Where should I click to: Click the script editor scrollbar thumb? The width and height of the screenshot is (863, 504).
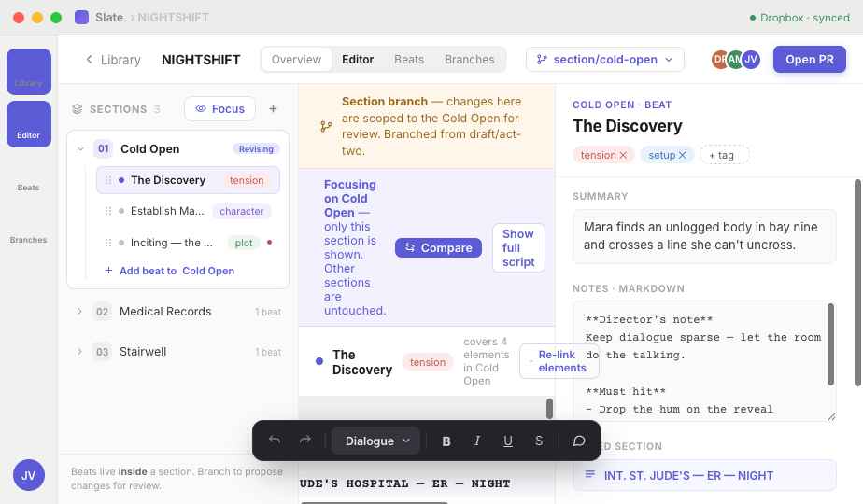549,409
